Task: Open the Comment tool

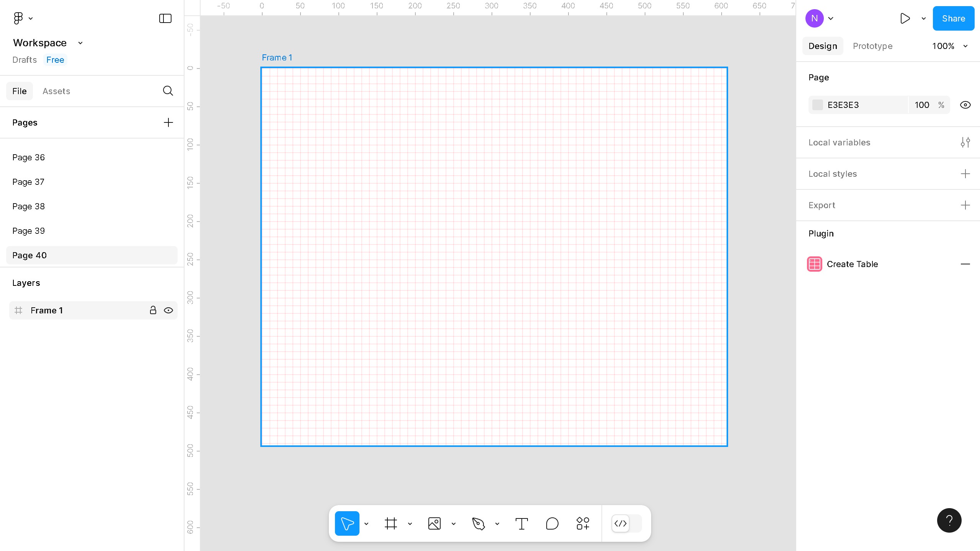Action: click(x=552, y=523)
